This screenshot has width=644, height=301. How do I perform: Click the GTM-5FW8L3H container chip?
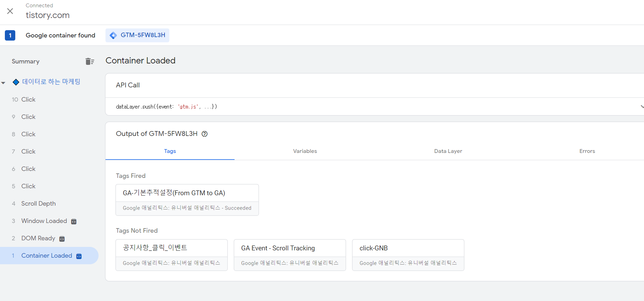tap(137, 35)
